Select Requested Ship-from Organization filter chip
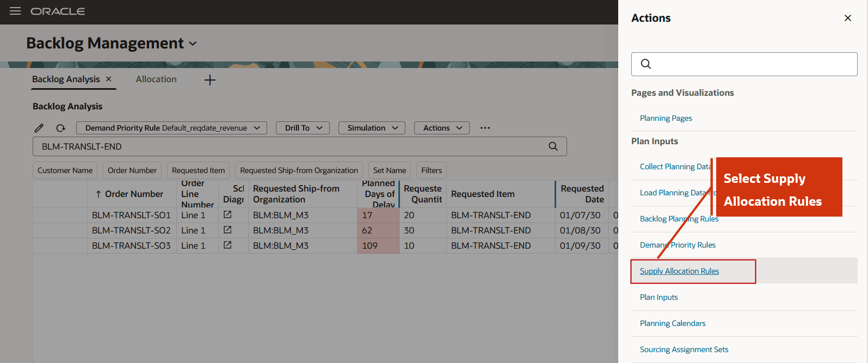This screenshot has width=868, height=363. click(299, 170)
